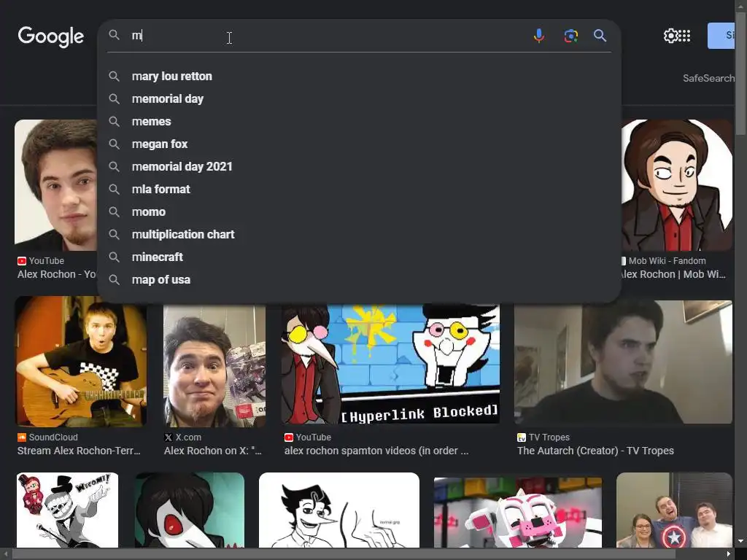Open the SafeSearch setting
The image size is (747, 560).
point(708,78)
